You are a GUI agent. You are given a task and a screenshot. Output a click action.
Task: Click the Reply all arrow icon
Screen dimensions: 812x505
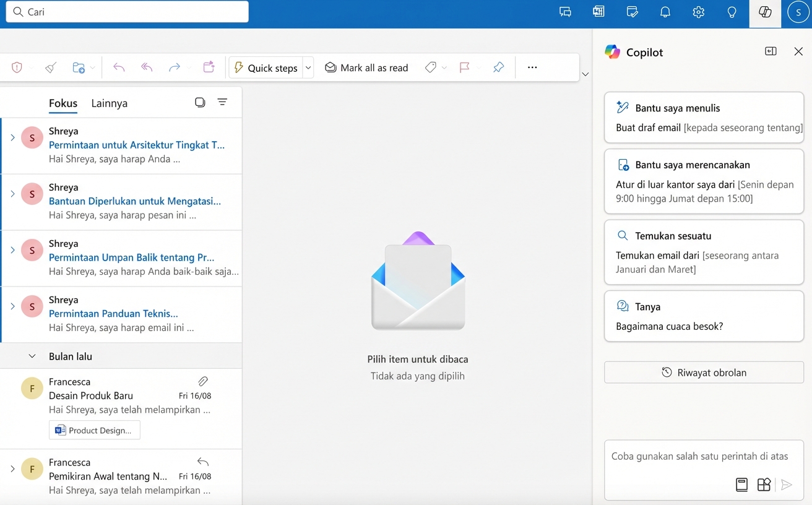(147, 67)
